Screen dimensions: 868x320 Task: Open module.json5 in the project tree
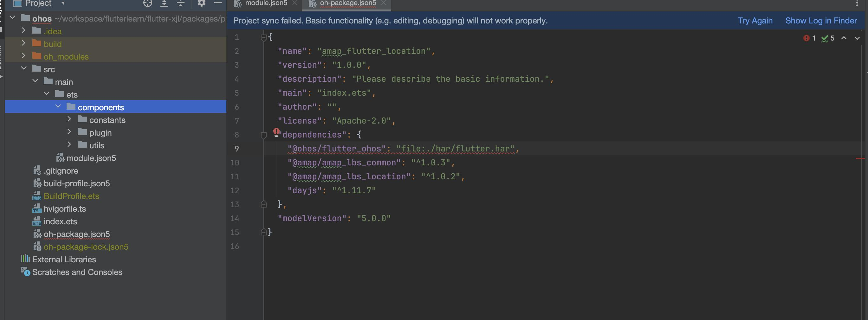[91, 158]
